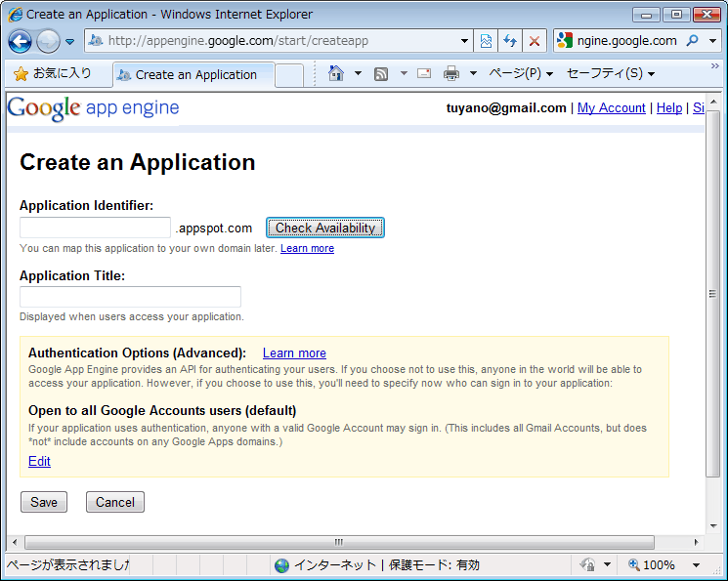Image resolution: width=728 pixels, height=581 pixels.
Task: Save the new application
Action: click(44, 502)
